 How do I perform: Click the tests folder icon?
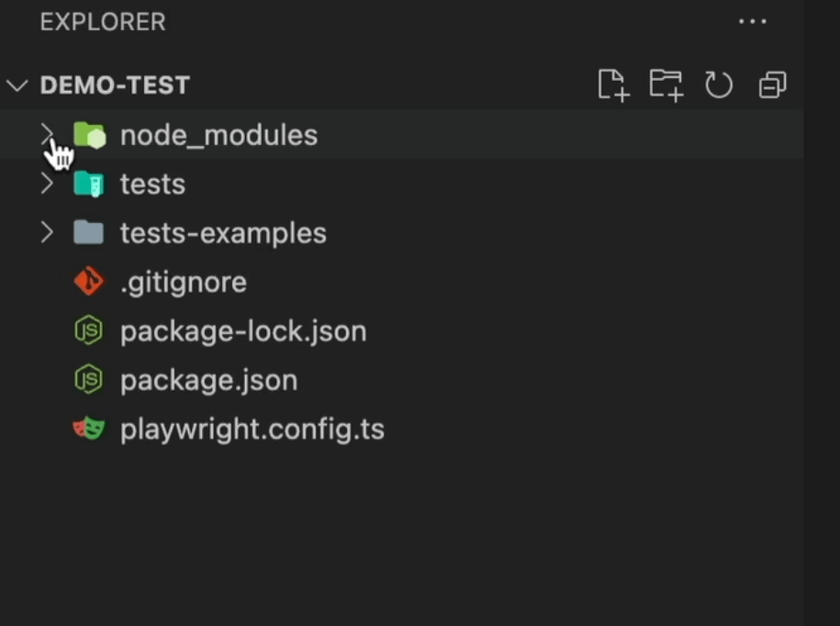point(89,184)
